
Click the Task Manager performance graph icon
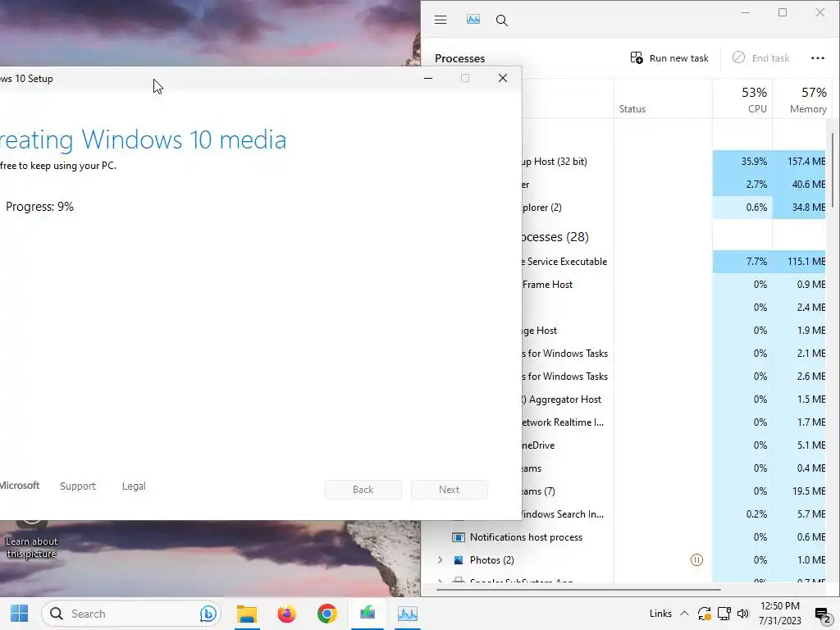point(473,20)
